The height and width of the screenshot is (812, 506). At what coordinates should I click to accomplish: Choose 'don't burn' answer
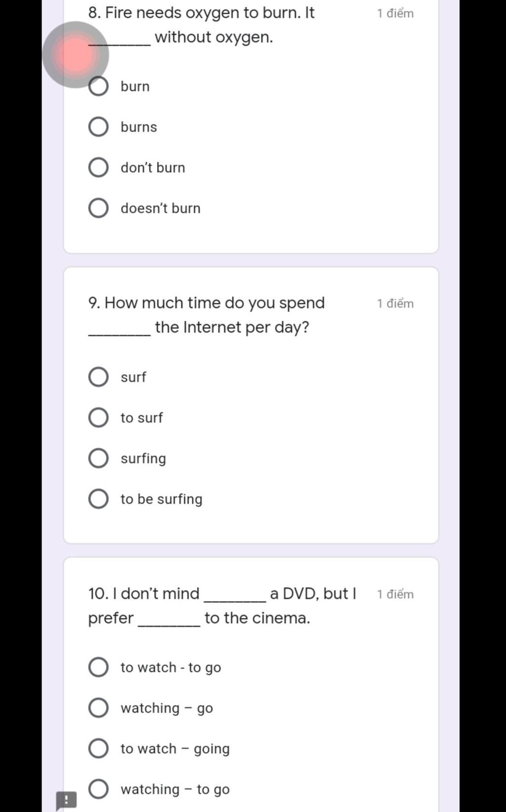(x=98, y=168)
